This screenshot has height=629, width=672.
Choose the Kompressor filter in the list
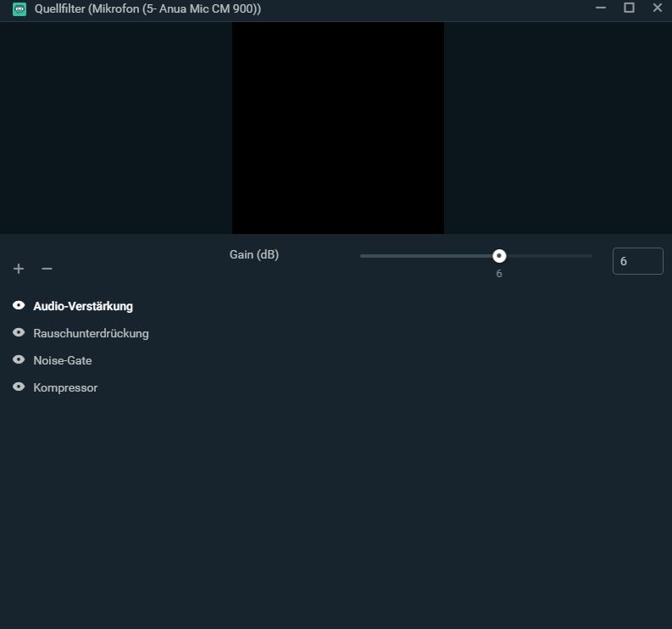(x=65, y=387)
